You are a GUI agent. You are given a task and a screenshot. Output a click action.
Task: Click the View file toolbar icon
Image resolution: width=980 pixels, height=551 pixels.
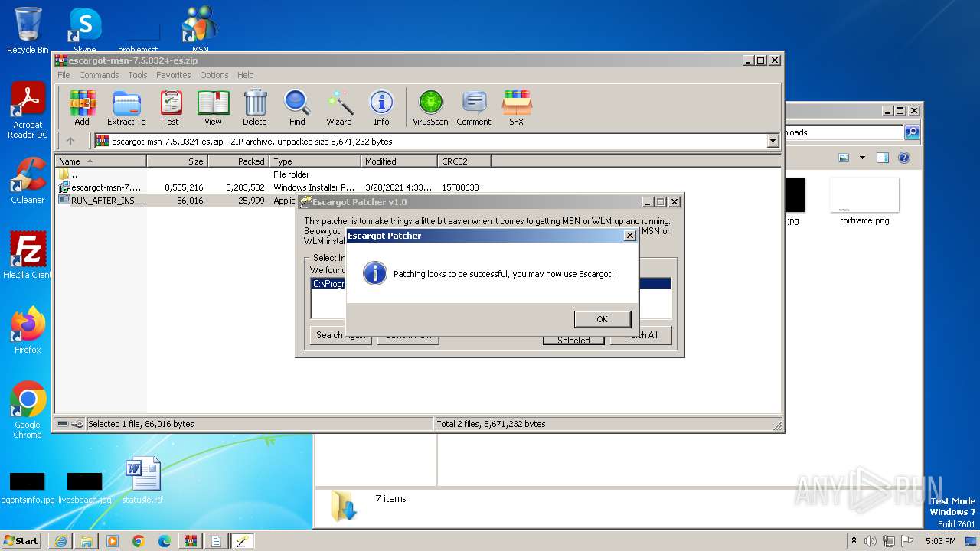point(213,108)
